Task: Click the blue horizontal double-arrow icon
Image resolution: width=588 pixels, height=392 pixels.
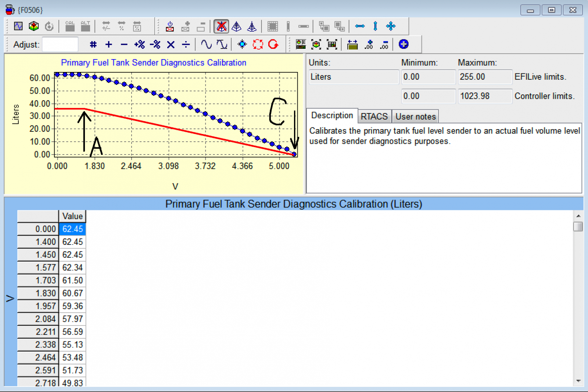Action: (x=360, y=26)
